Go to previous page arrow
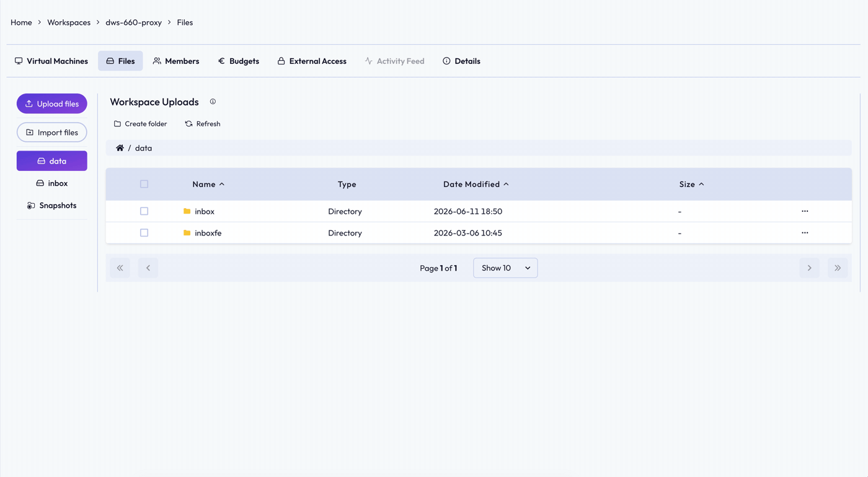 pos(148,268)
